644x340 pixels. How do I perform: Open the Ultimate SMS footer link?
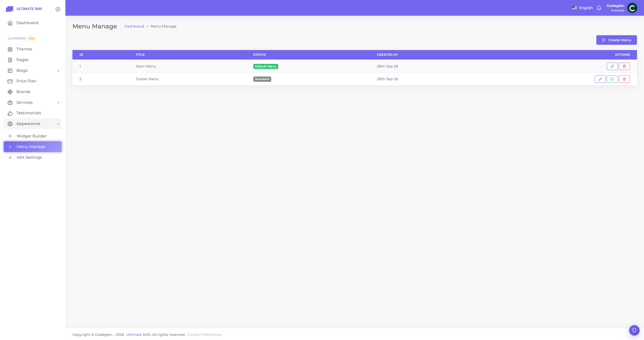pyautogui.click(x=138, y=334)
